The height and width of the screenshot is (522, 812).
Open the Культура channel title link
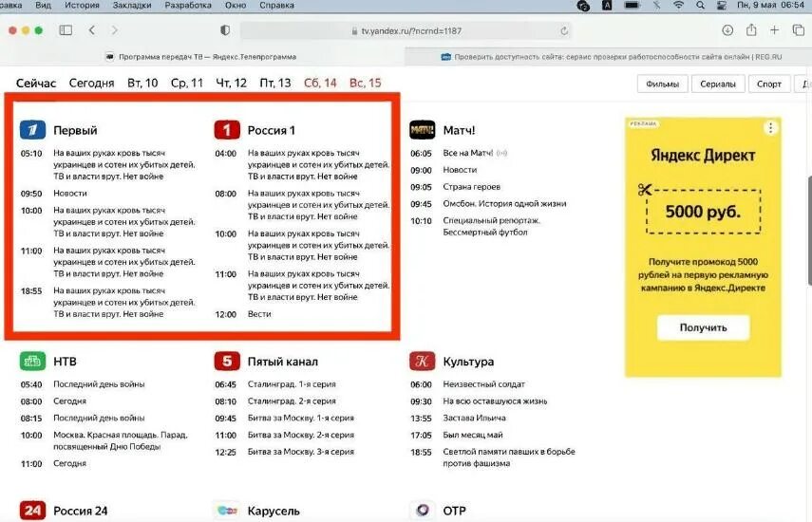pos(468,362)
